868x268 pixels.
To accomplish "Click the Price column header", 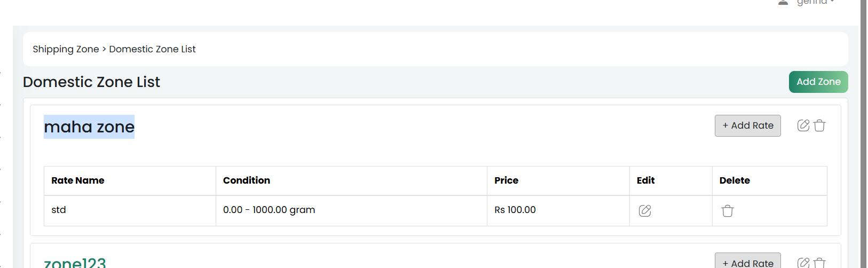I will (x=506, y=180).
